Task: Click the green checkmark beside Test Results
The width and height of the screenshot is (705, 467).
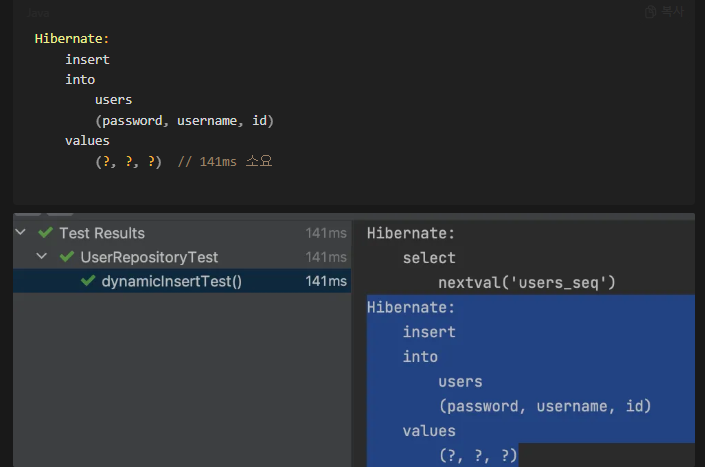Action: tap(45, 232)
